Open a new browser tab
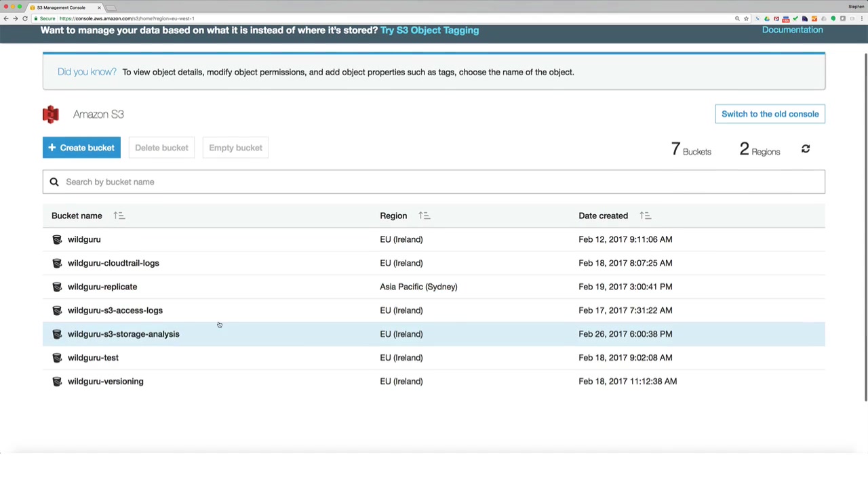 tap(111, 7)
